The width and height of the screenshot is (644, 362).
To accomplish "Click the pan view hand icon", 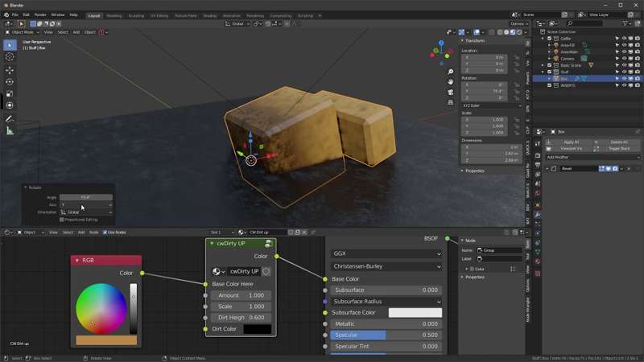I will pyautogui.click(x=450, y=82).
